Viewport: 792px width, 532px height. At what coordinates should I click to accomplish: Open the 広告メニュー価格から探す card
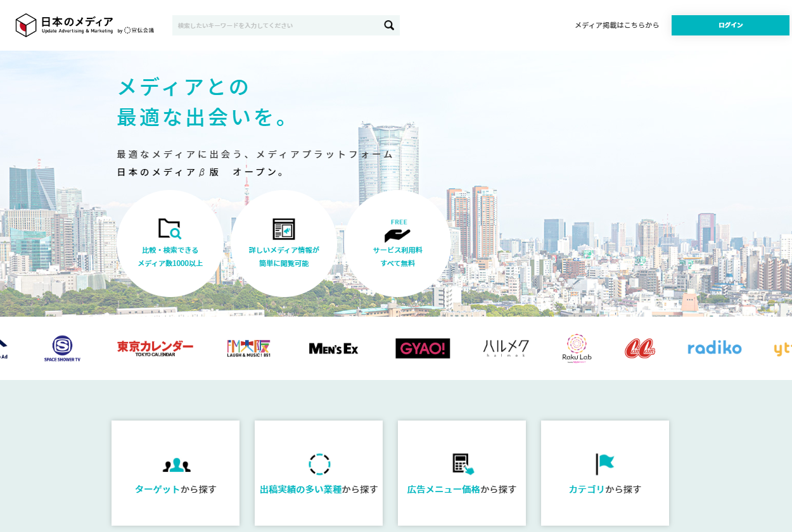coord(462,473)
